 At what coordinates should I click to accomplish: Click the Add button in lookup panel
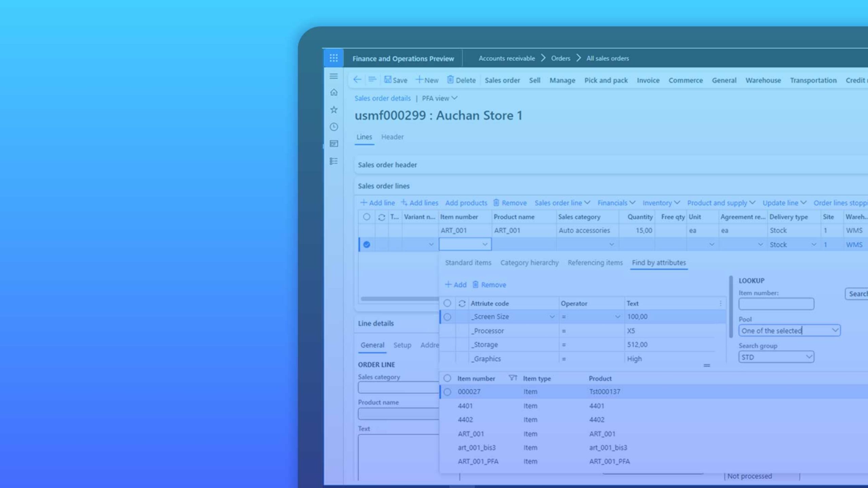click(x=456, y=284)
